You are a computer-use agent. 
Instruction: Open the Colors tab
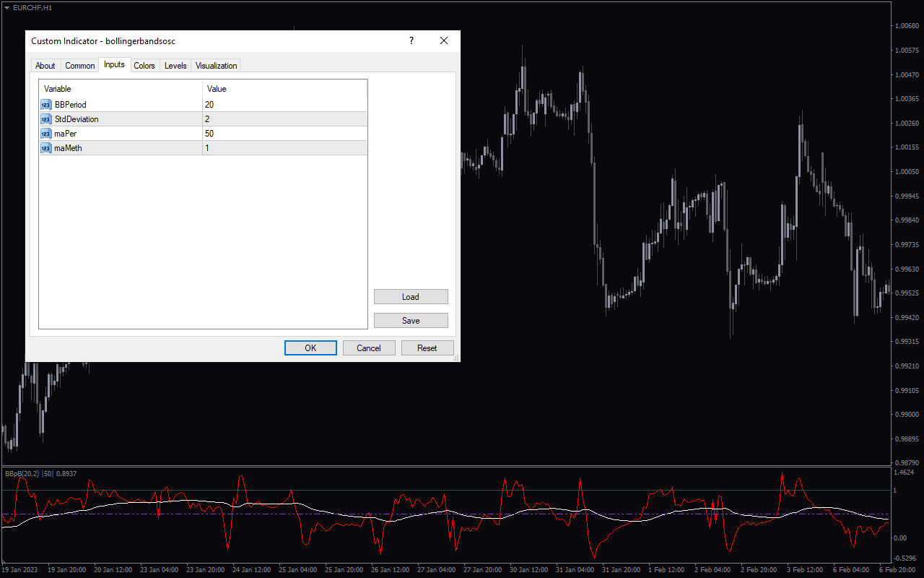pyautogui.click(x=144, y=66)
